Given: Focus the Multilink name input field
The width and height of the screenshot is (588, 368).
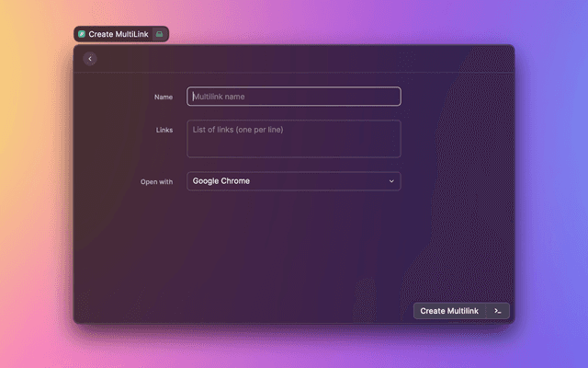Looking at the screenshot, I should 294,97.
